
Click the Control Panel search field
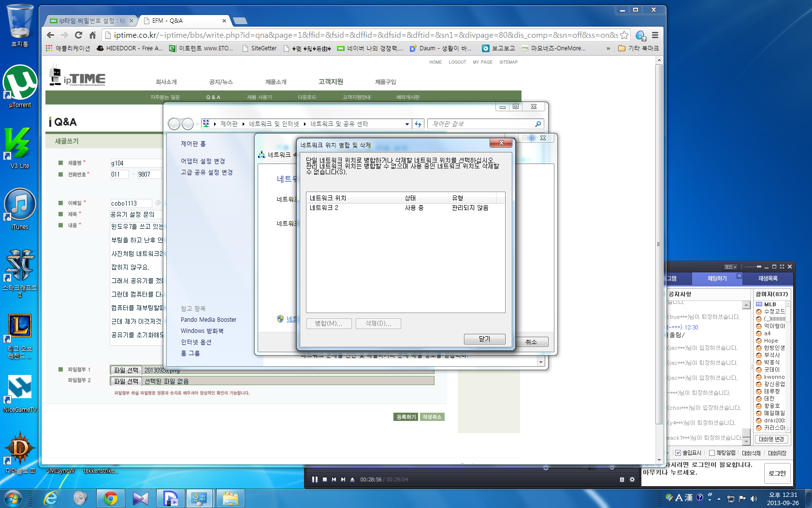click(480, 124)
